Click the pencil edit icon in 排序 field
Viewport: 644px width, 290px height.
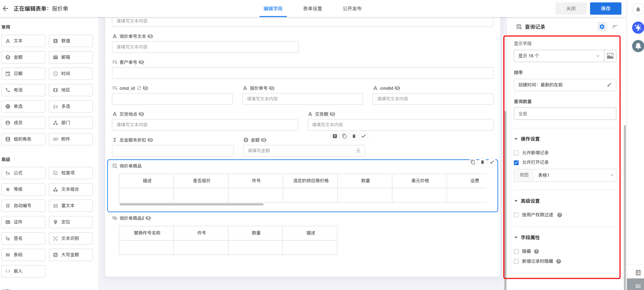[x=609, y=85]
